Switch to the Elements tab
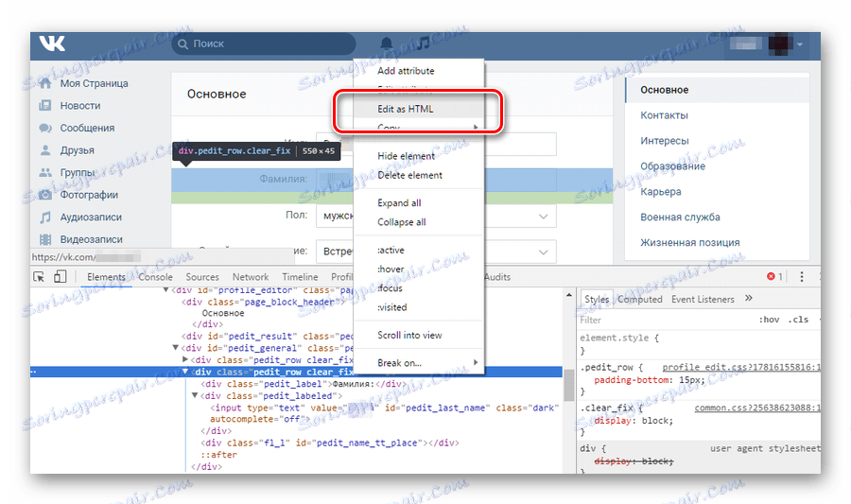Screen dimensions: 851x504 [106, 277]
